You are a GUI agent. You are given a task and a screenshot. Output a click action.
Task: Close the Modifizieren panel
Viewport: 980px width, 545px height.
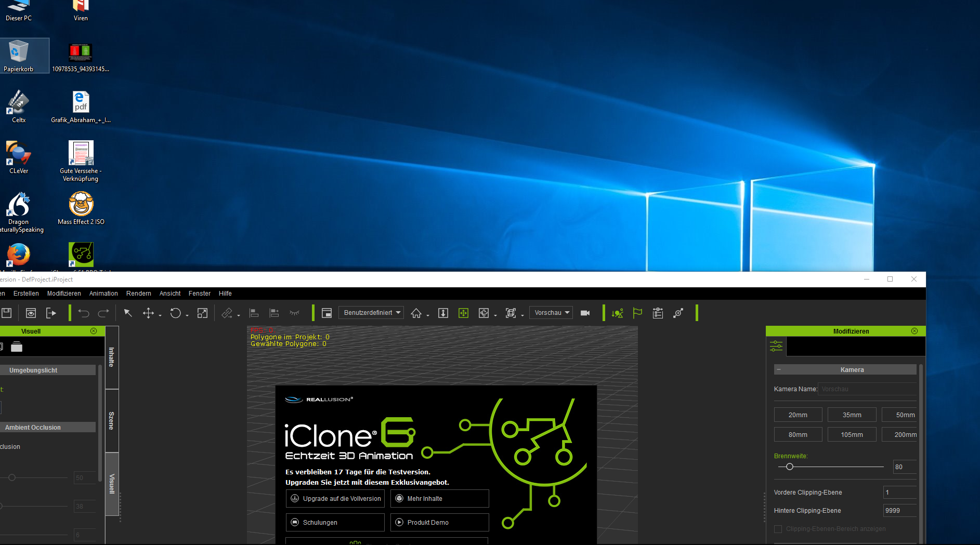pos(914,331)
